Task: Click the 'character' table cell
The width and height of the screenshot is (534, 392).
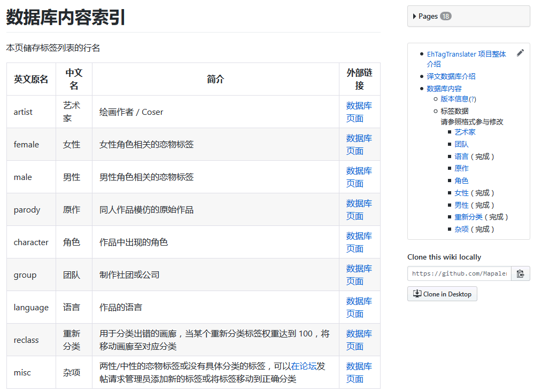Action: pos(31,242)
